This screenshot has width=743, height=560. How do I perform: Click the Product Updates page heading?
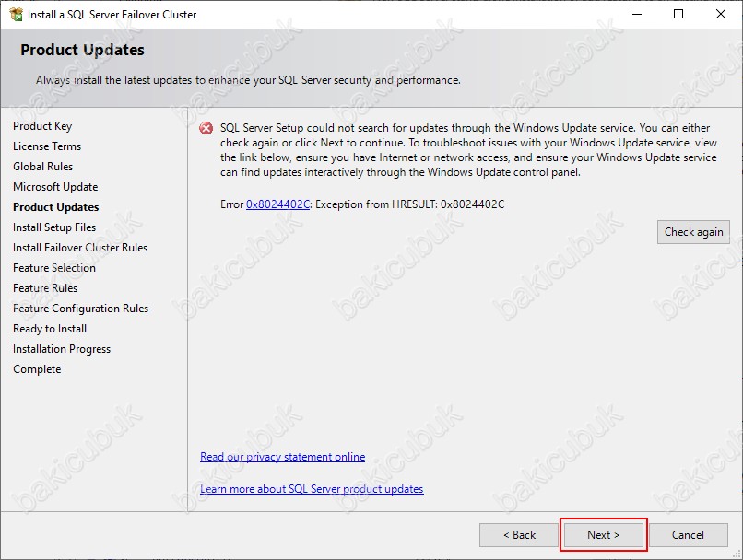[82, 50]
